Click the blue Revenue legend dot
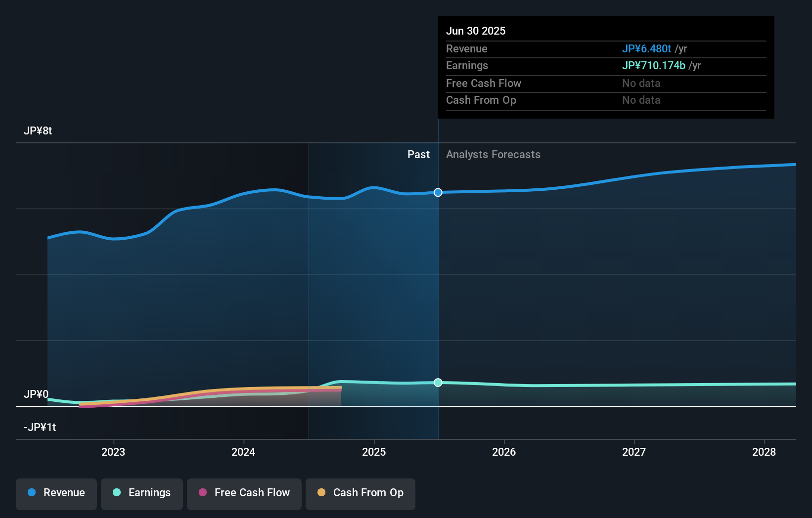The height and width of the screenshot is (518, 812). coord(31,493)
